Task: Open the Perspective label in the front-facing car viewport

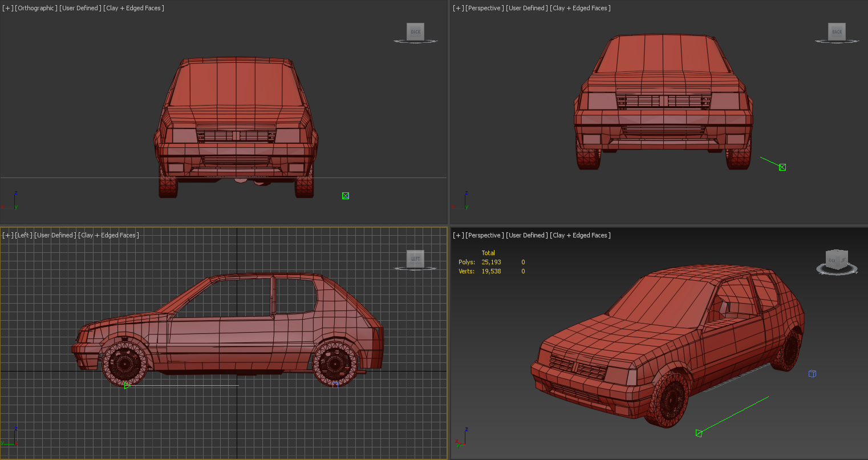Action: [485, 8]
